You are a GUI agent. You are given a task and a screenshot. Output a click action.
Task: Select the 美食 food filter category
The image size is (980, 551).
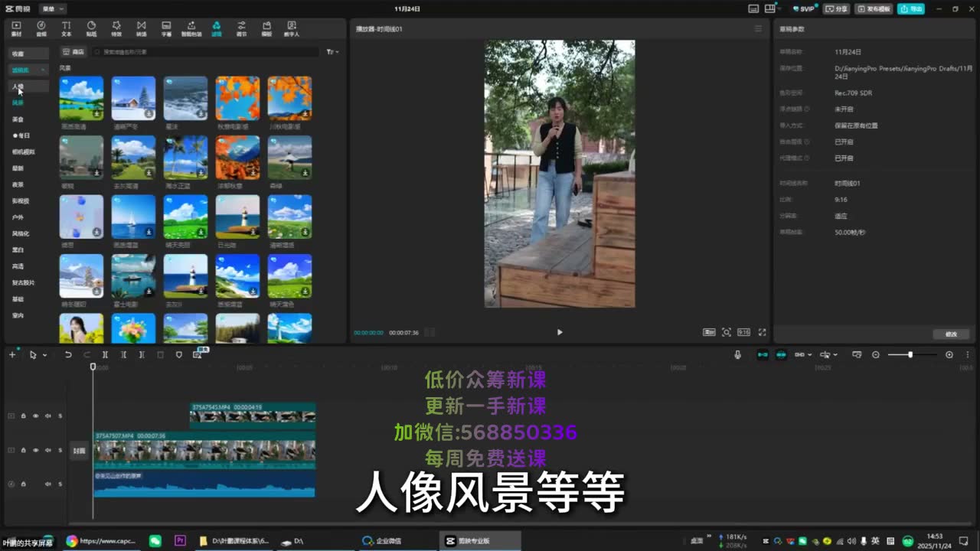click(x=18, y=119)
